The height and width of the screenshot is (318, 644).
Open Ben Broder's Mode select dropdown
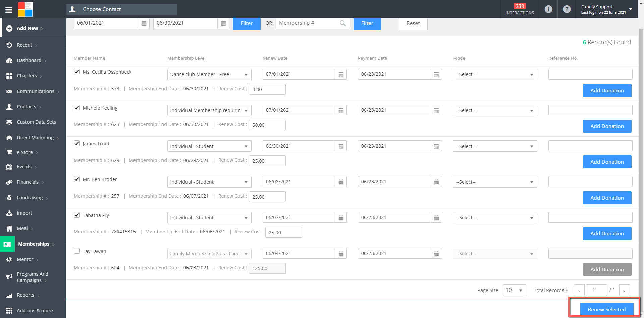coord(495,182)
